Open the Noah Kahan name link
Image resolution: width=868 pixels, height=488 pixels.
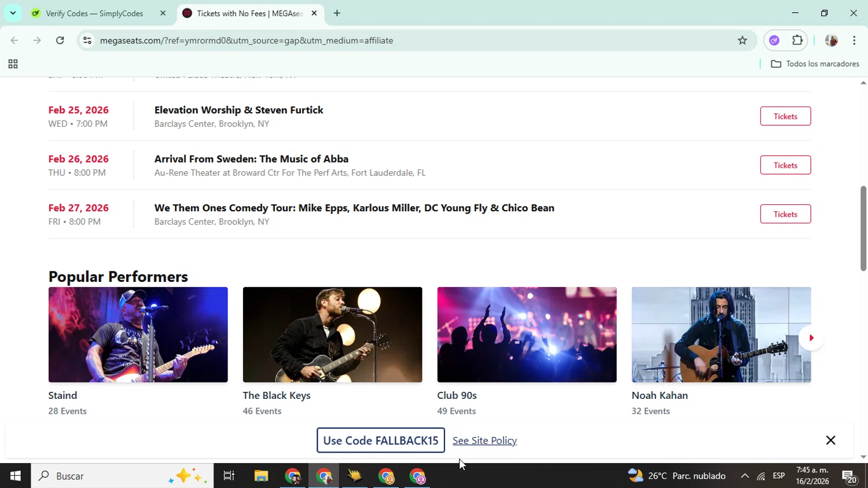(660, 395)
